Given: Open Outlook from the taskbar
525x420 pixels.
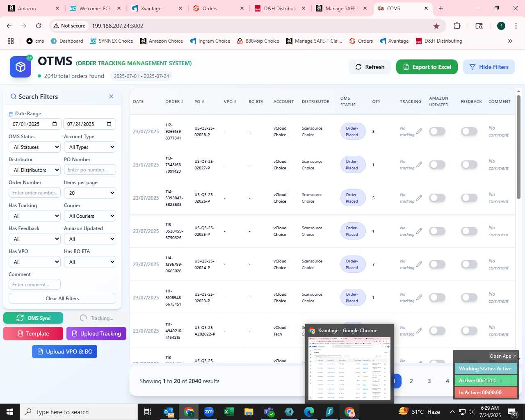Looking at the screenshot, I should [x=169, y=412].
